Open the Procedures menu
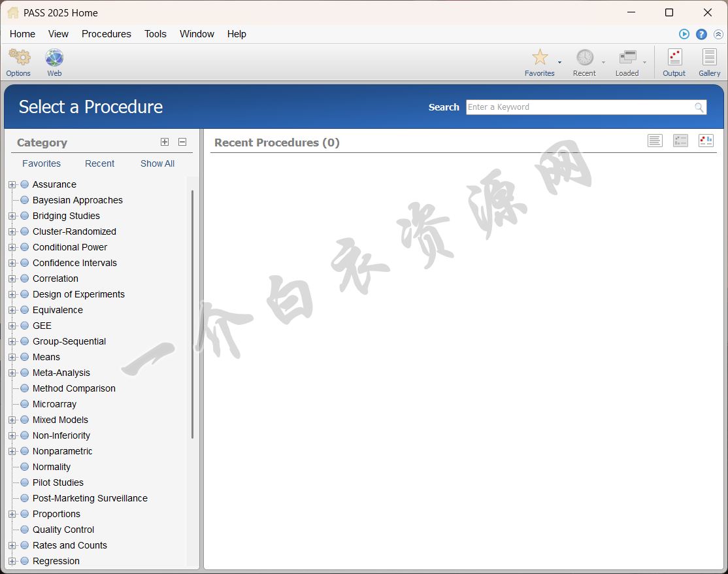The image size is (728, 574). tap(106, 34)
